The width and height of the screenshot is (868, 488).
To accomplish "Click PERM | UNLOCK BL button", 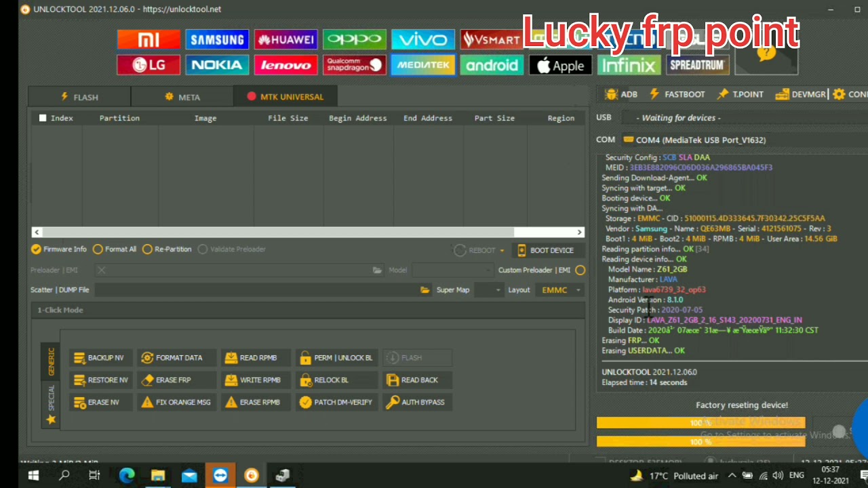I will [x=336, y=358].
